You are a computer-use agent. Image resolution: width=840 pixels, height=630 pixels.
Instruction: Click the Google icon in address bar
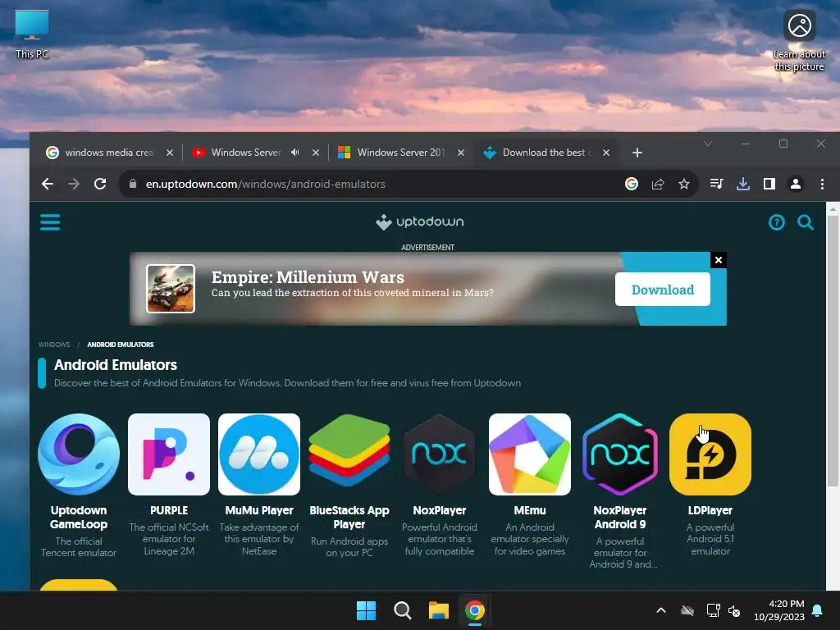632,184
